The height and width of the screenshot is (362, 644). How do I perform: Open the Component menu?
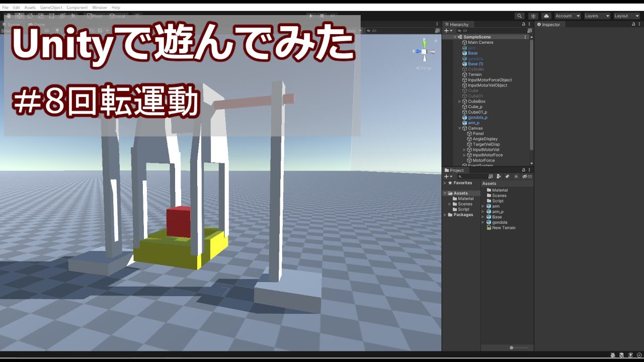(x=77, y=8)
